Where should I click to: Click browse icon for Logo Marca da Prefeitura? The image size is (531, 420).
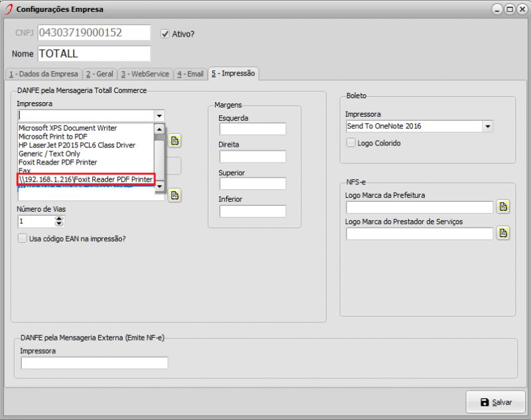point(503,207)
